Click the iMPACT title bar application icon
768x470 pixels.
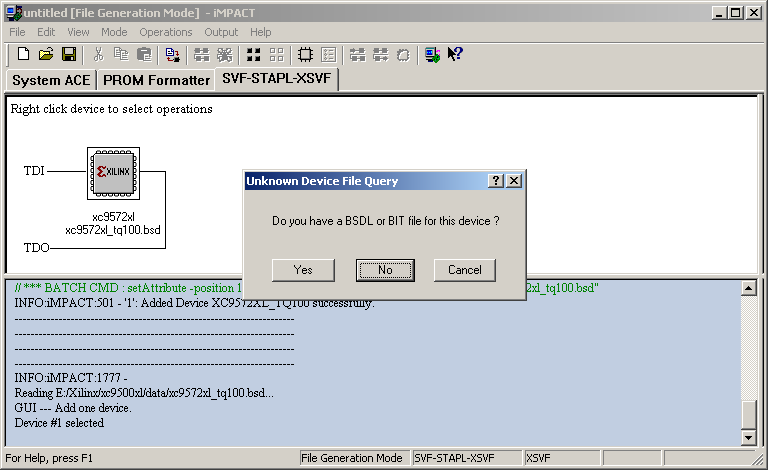14,13
